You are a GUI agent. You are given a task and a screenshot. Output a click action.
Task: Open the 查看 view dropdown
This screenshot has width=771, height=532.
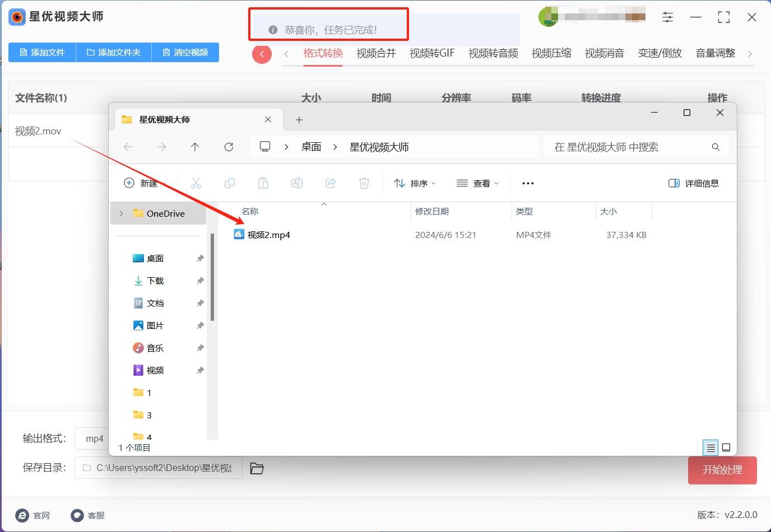click(x=477, y=183)
